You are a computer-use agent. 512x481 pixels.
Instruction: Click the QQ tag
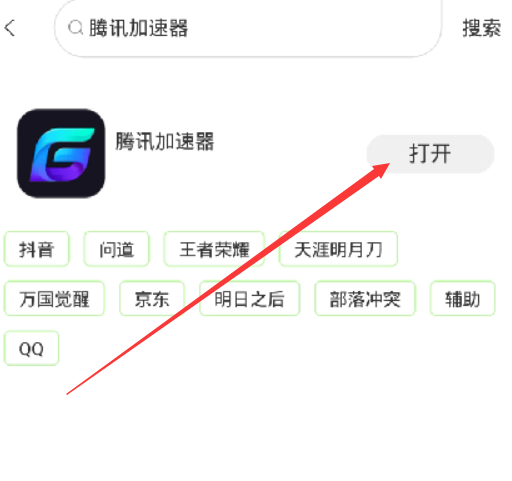point(31,348)
